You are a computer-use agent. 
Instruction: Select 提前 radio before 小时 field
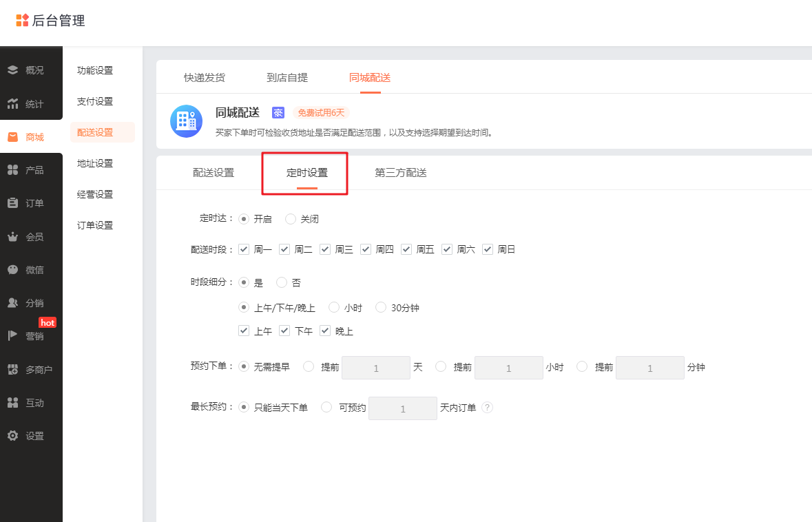(441, 366)
